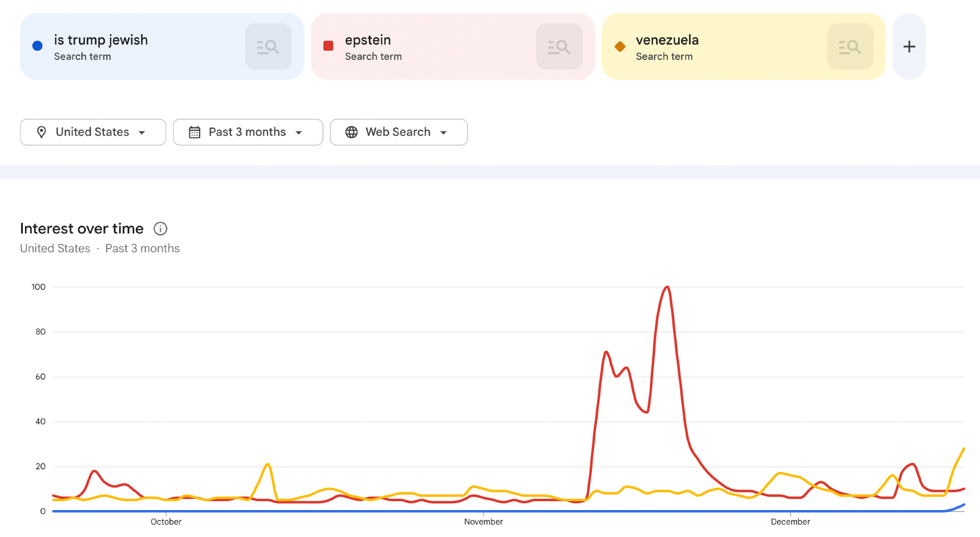Click the explore icon for "epstein"
Image resolution: width=980 pixels, height=537 pixels.
[559, 47]
